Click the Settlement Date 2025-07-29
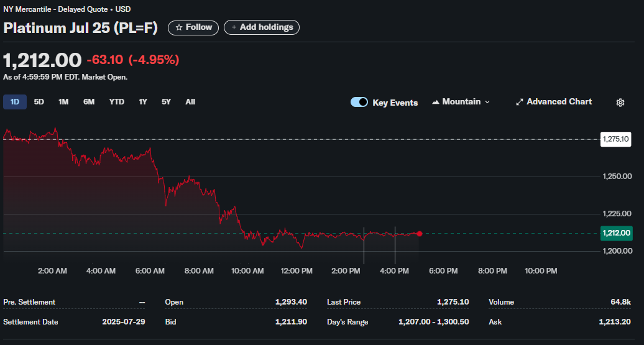 (x=124, y=322)
